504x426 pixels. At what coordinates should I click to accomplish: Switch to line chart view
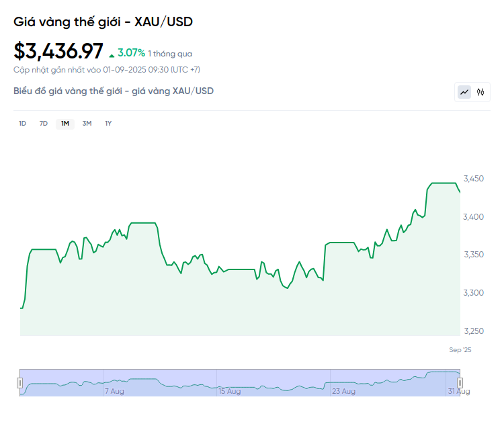464,92
